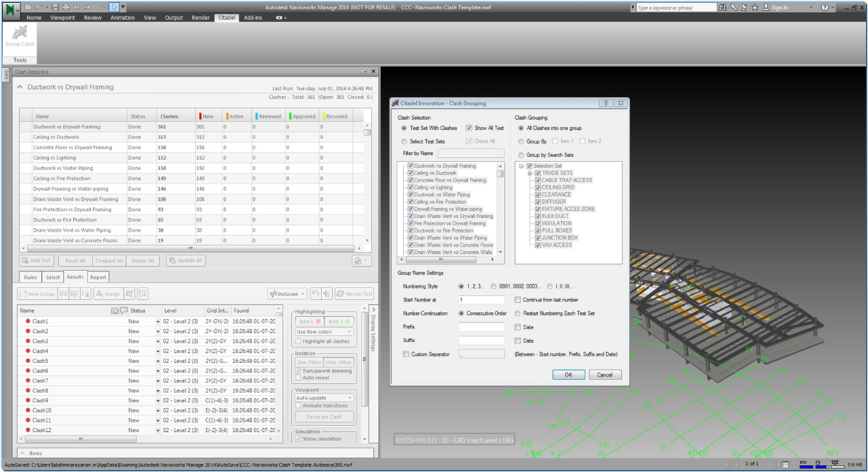Click the Reset undo icon beside Inclusive

click(315, 293)
